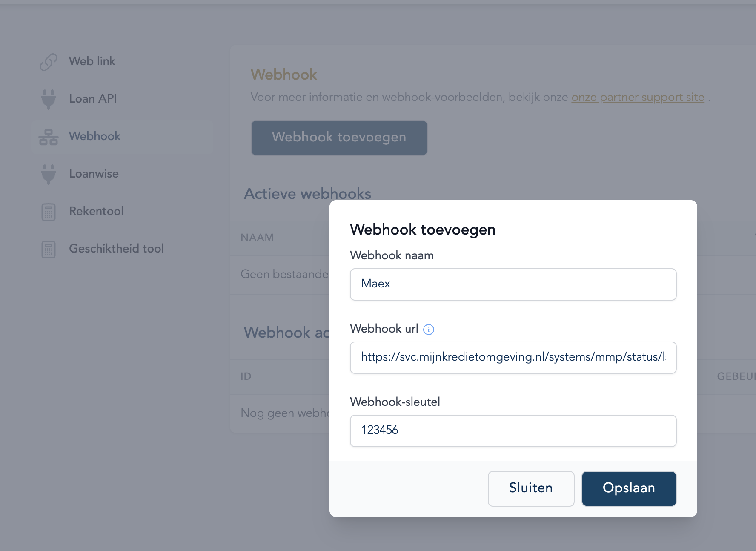Click the Webhook-sleutel input field
The image size is (756, 551).
[513, 431]
